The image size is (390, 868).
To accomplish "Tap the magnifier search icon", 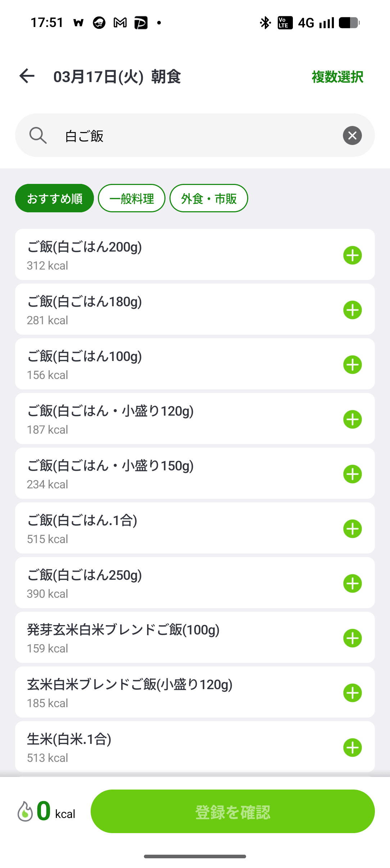I will 38,136.
